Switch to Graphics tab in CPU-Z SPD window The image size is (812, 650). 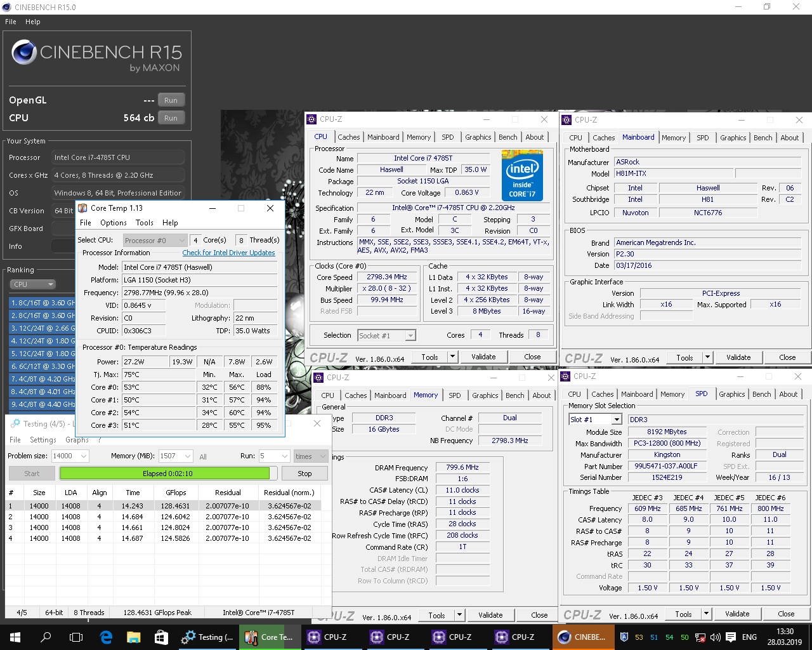732,394
